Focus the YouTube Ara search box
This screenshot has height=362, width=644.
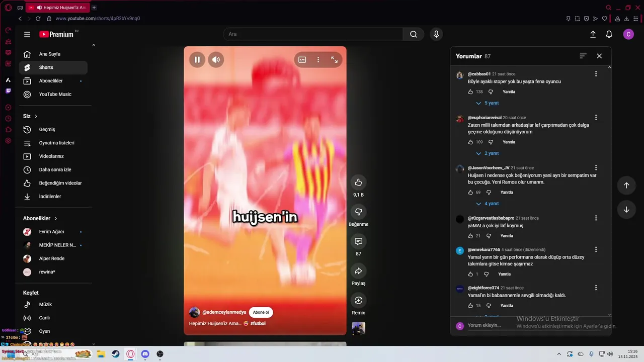point(313,34)
